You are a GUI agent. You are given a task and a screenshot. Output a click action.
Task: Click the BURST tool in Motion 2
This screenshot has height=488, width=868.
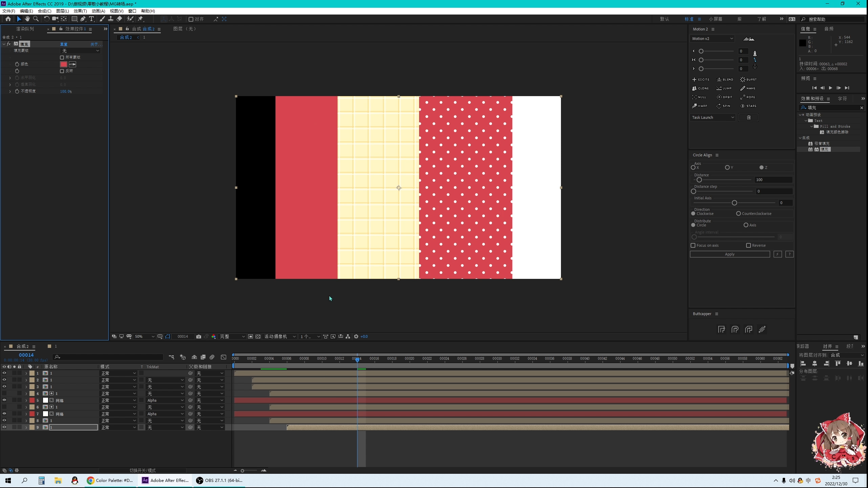[x=748, y=80]
